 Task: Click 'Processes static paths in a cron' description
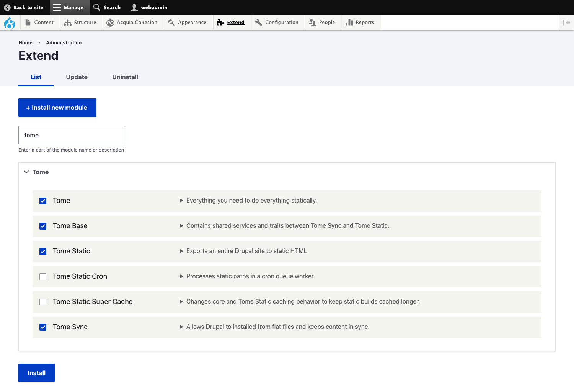pyautogui.click(x=250, y=276)
